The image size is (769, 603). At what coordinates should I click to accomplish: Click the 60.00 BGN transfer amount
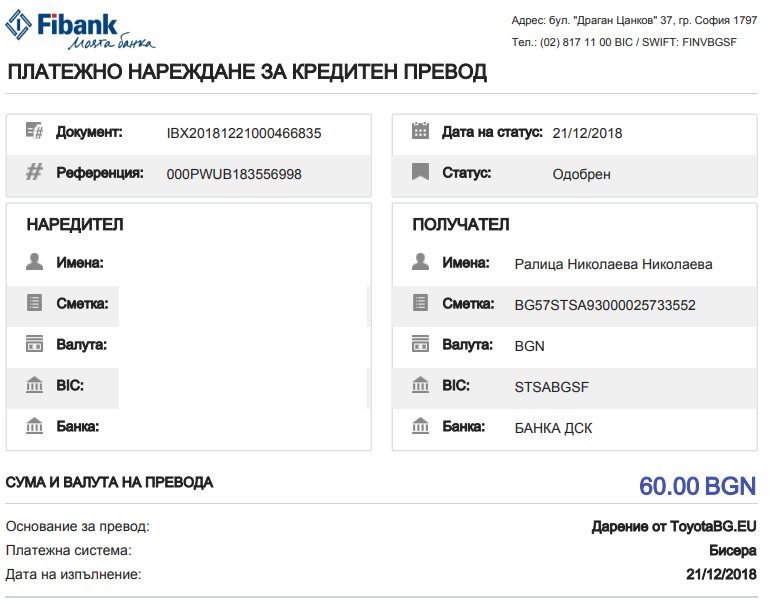coord(698,487)
